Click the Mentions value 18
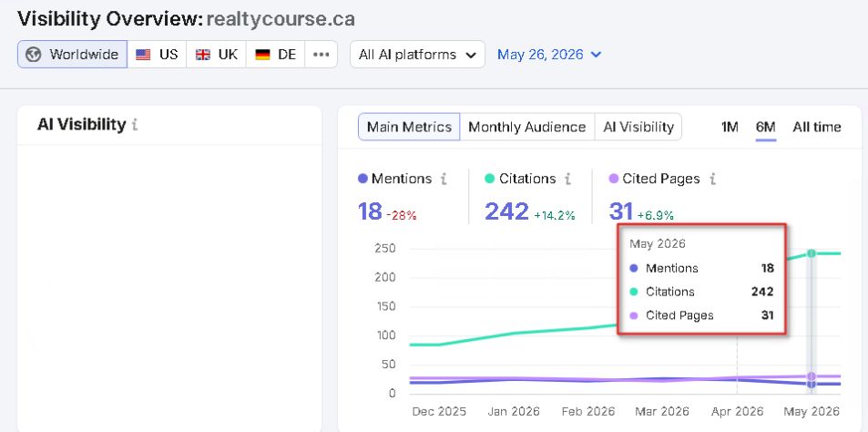Screen dimensions: 868x432 coord(370,211)
